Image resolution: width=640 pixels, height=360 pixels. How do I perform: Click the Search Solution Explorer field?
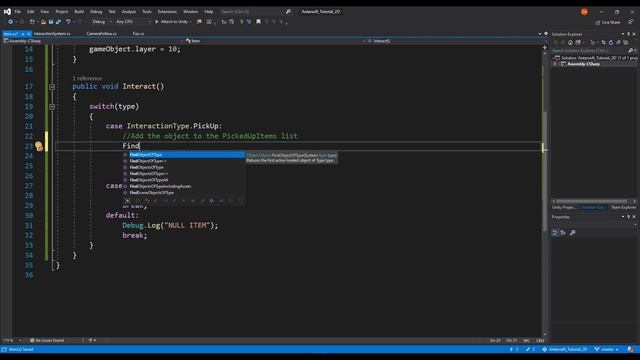[590, 51]
